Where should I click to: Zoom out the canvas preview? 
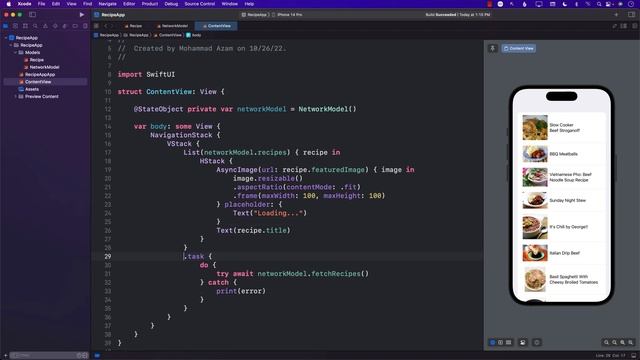(x=607, y=342)
